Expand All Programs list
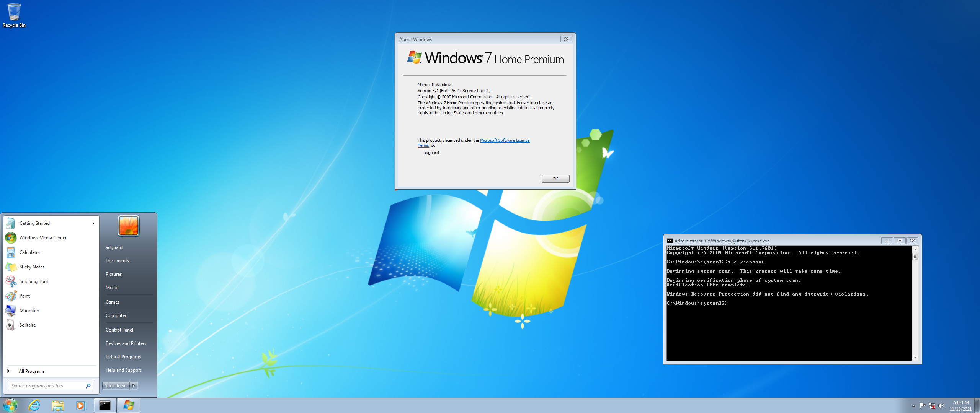This screenshot has height=413, width=980. click(x=51, y=371)
